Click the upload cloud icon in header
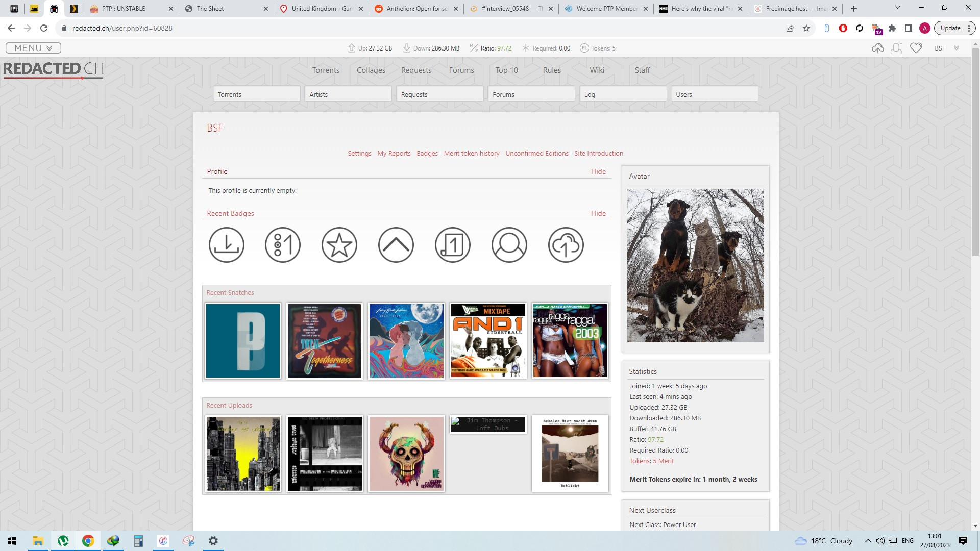The width and height of the screenshot is (980, 551). [x=877, y=48]
